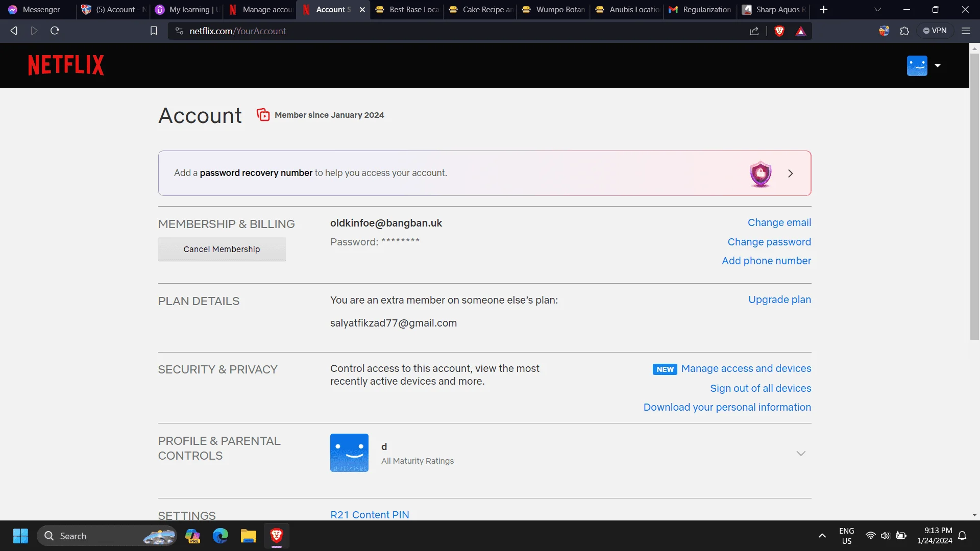The height and width of the screenshot is (551, 980).
Task: Switch to the Anubis Locatio tab
Action: (628, 10)
